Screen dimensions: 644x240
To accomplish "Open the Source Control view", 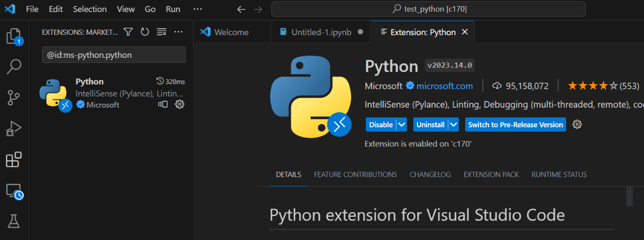I will coord(14,97).
